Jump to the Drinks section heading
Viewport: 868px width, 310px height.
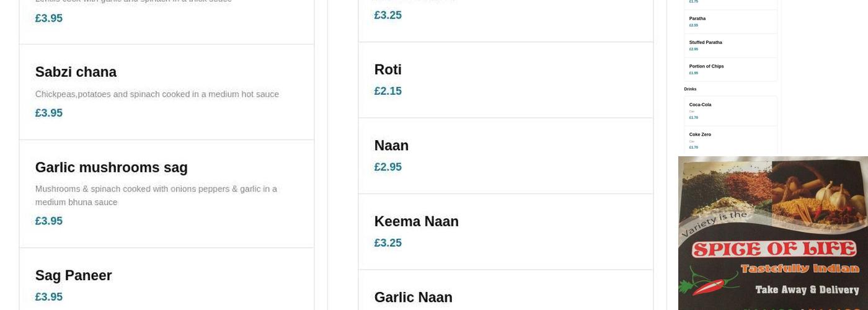coord(690,89)
